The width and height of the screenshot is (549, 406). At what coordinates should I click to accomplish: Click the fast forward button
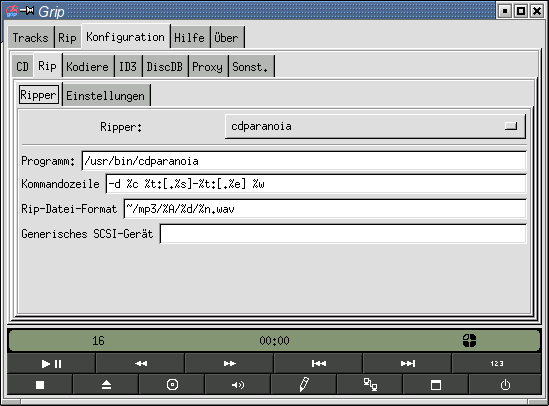point(229,364)
